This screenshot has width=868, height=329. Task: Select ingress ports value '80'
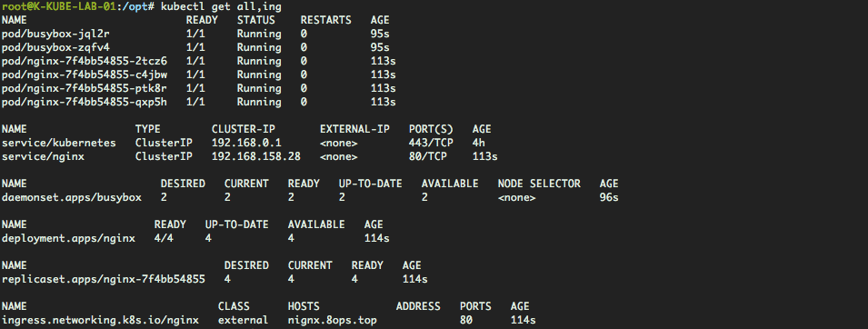coord(466,320)
